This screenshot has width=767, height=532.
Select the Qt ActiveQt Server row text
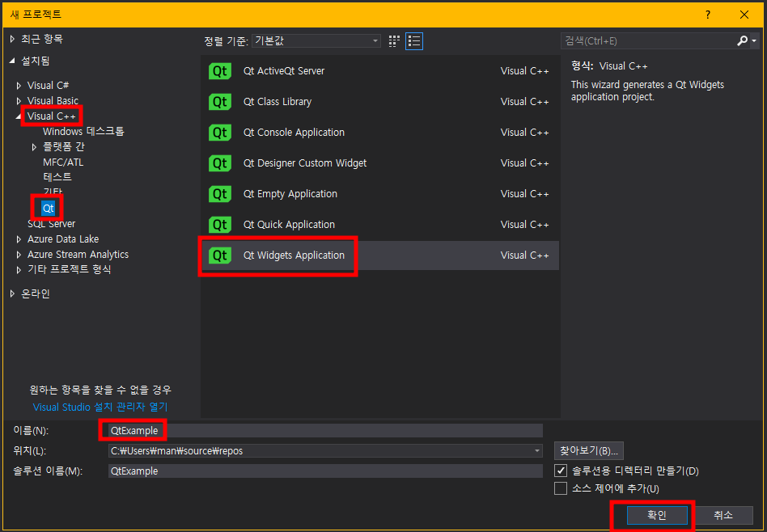pos(284,71)
